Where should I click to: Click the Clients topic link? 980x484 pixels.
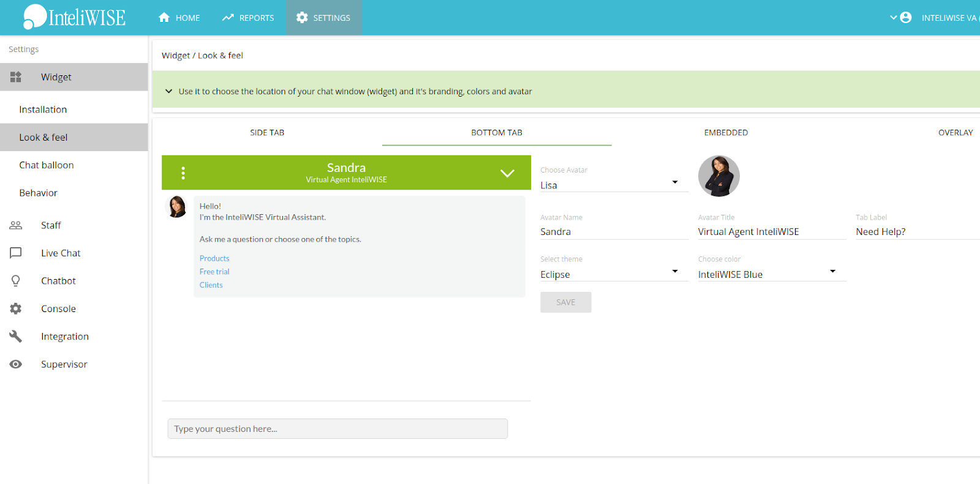[211, 285]
